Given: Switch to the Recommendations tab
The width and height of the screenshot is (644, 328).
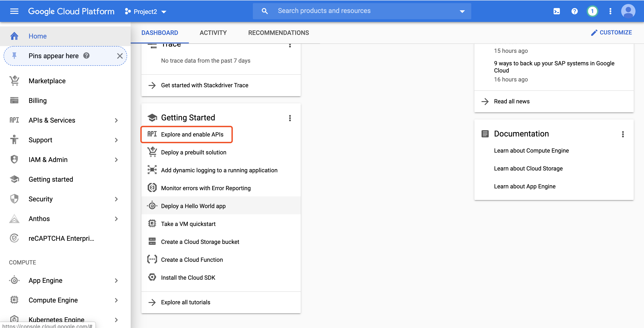Looking at the screenshot, I should tap(278, 33).
